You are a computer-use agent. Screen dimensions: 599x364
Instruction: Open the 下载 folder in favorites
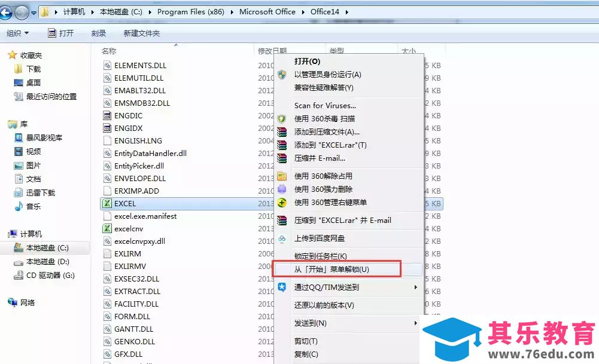34,69
